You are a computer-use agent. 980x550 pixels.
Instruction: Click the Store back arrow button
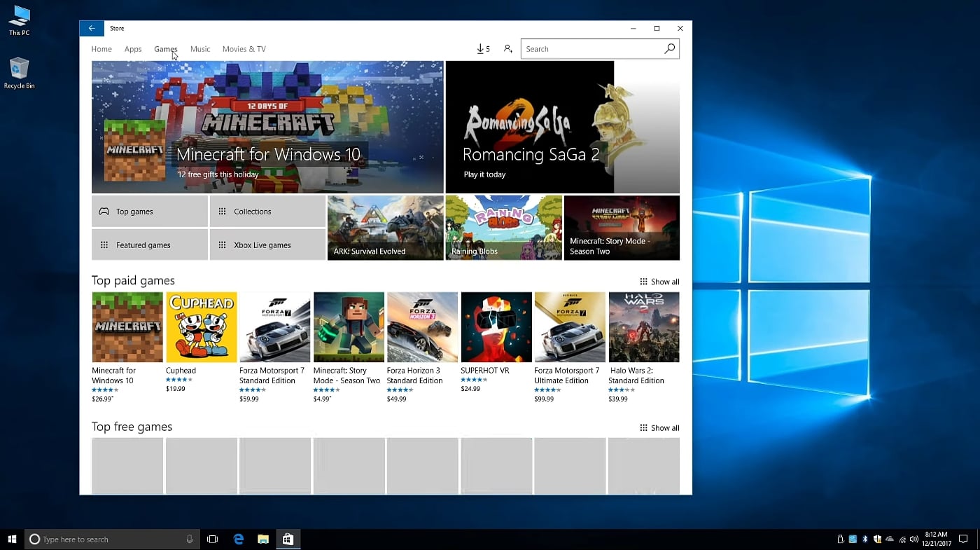(92, 29)
